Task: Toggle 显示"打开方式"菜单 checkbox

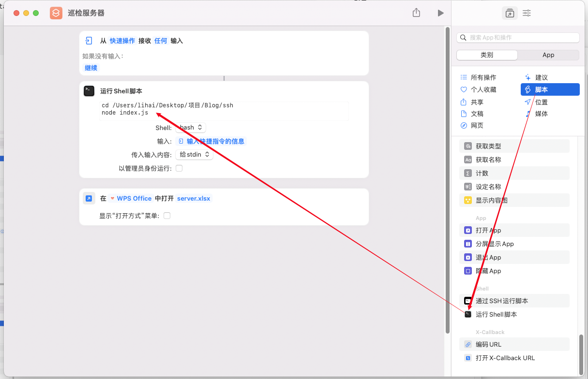Action: pyautogui.click(x=167, y=216)
